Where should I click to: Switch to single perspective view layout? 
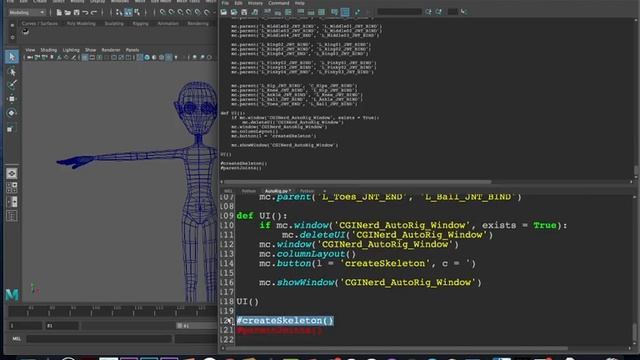pos(12,173)
